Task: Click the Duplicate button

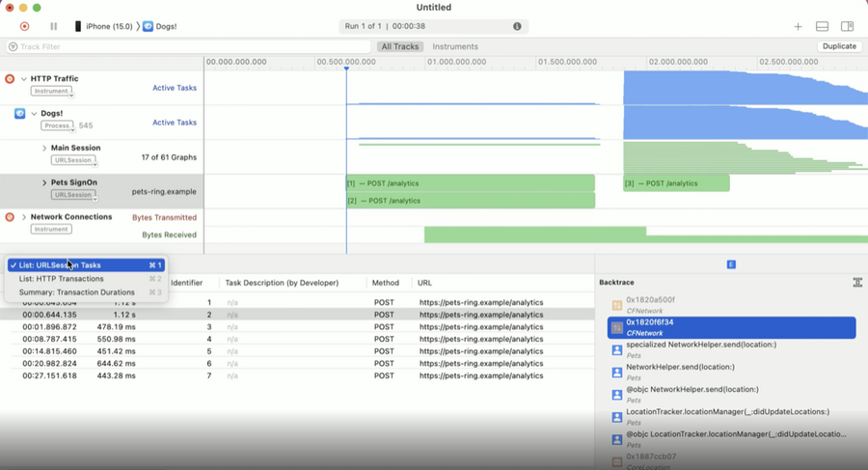Action: [839, 46]
